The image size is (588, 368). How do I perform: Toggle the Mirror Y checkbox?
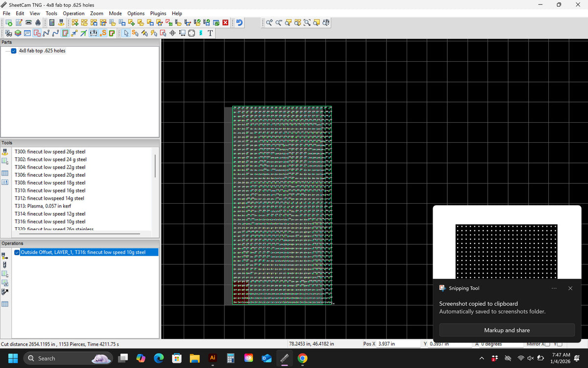(560, 344)
